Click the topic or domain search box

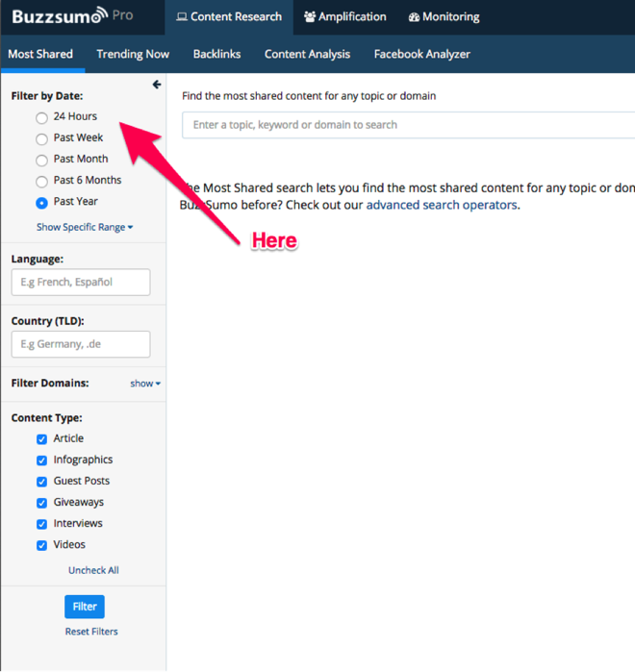(x=408, y=125)
